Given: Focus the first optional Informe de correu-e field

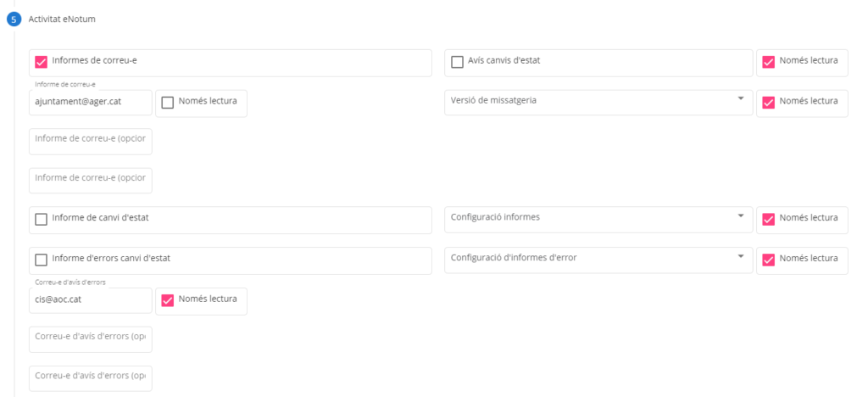Looking at the screenshot, I should click(x=90, y=140).
